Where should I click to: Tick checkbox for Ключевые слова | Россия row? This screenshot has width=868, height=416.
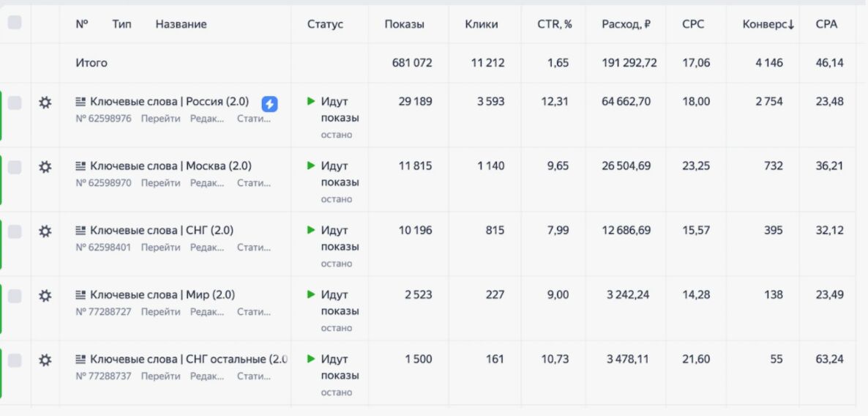15,103
